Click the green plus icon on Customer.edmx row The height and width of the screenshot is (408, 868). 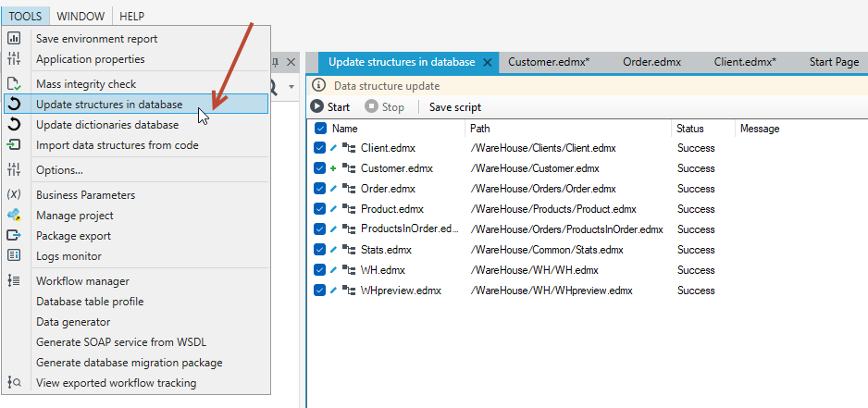333,168
